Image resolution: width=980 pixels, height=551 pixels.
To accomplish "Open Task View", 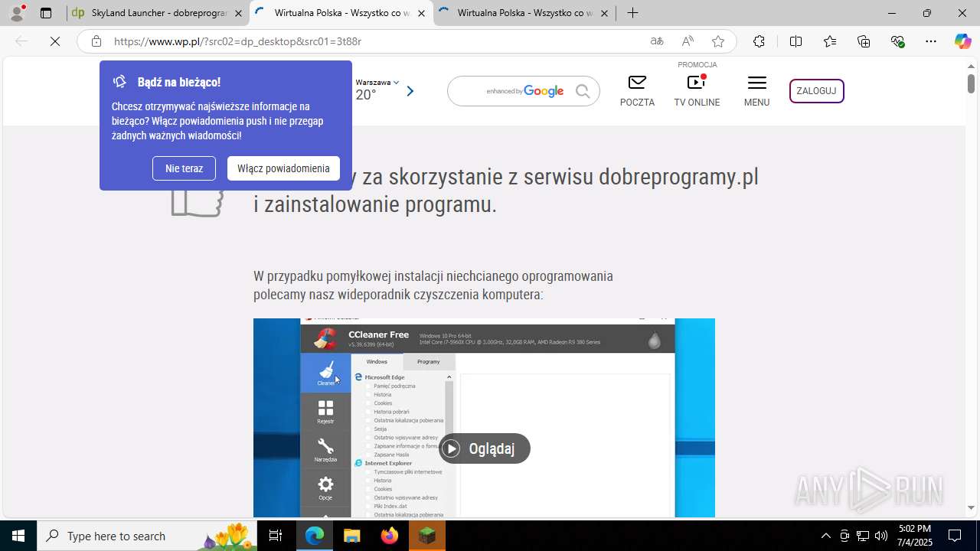I will pos(276,536).
